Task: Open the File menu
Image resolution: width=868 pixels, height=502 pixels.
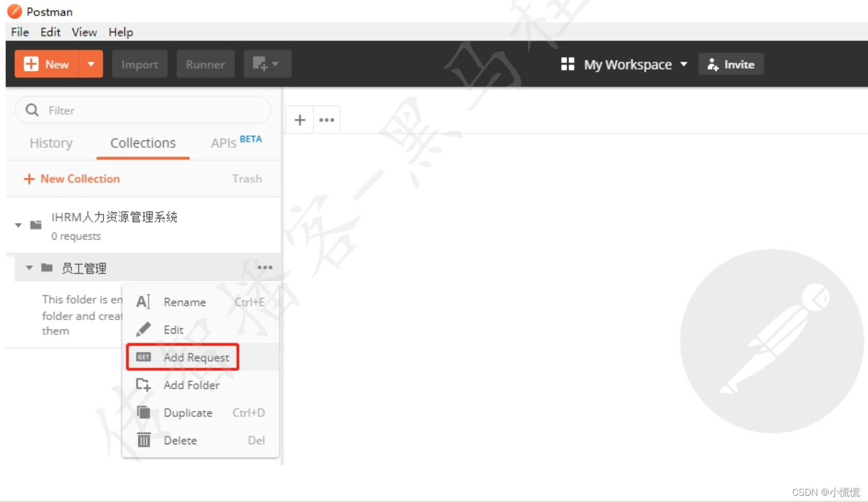Action: pos(20,32)
